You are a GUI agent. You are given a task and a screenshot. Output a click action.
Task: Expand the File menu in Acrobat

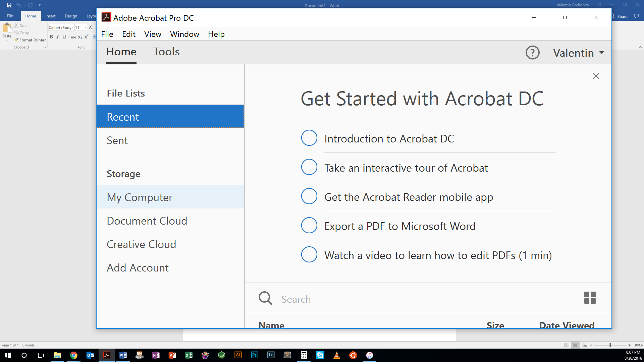point(107,34)
